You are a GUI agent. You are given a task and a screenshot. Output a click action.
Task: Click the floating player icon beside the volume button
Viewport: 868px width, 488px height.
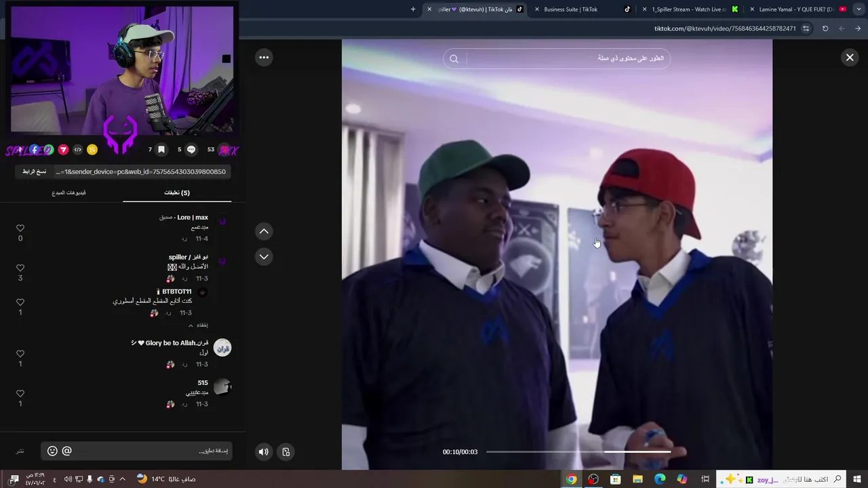pos(286,452)
